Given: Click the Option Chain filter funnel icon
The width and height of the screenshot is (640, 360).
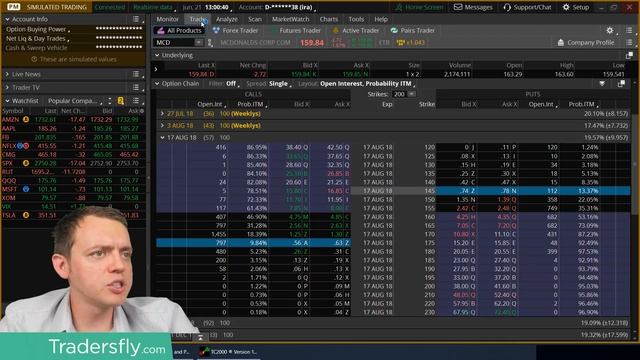Looking at the screenshot, I should [x=602, y=84].
